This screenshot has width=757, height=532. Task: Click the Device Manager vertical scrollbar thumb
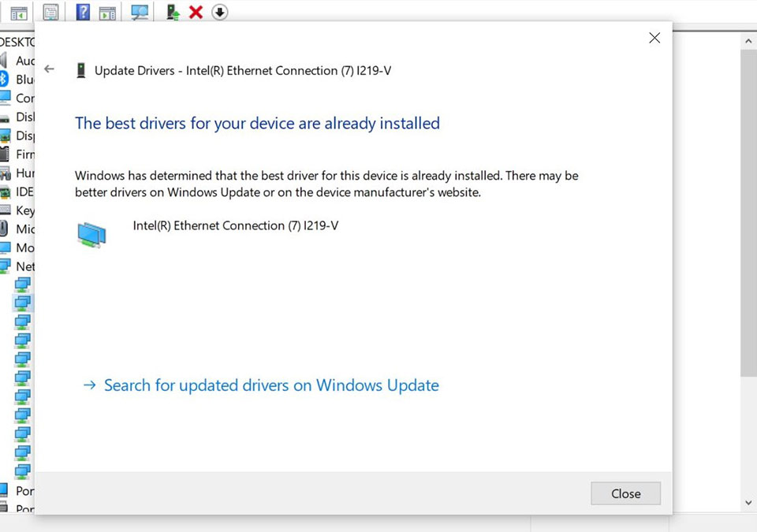pyautogui.click(x=748, y=213)
